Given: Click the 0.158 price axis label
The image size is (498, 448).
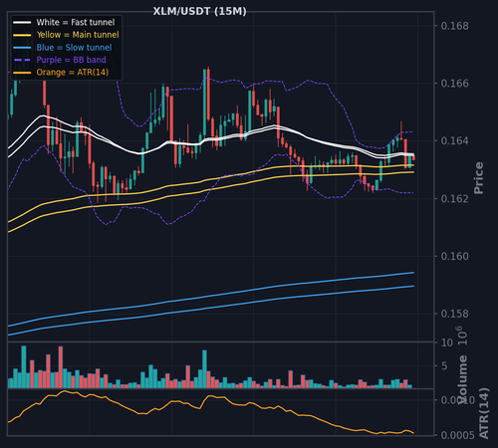Looking at the screenshot, I should click(454, 314).
